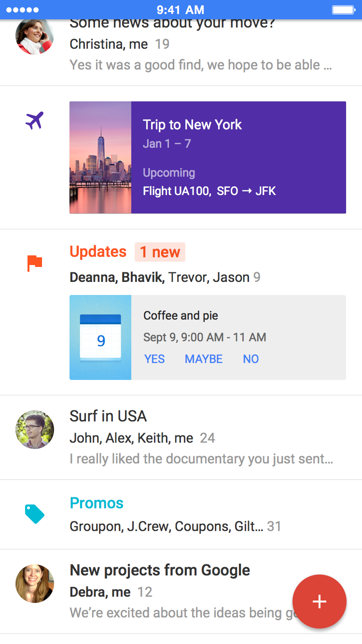The height and width of the screenshot is (644, 362).
Task: Open the Surf in USA conversation
Action: 201,437
